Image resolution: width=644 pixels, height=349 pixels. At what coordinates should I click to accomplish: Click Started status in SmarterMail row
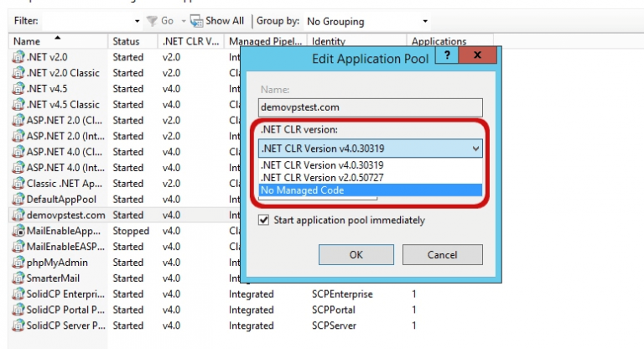[x=127, y=279]
